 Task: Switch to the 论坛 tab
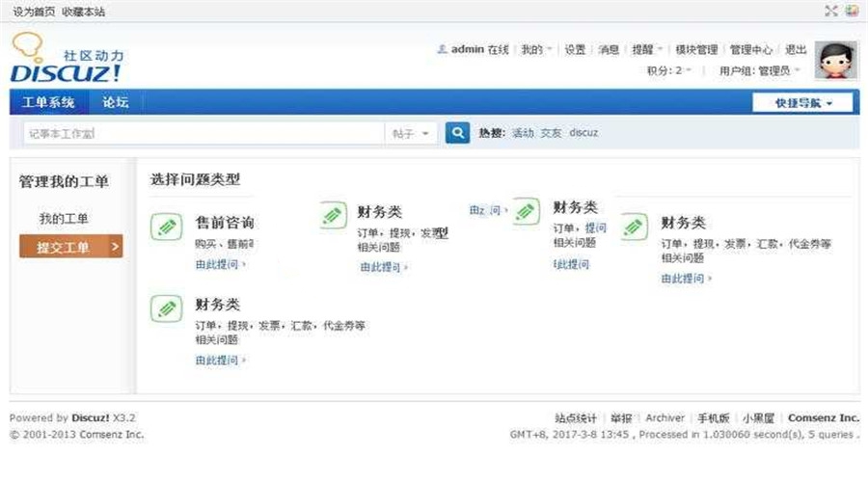click(116, 103)
